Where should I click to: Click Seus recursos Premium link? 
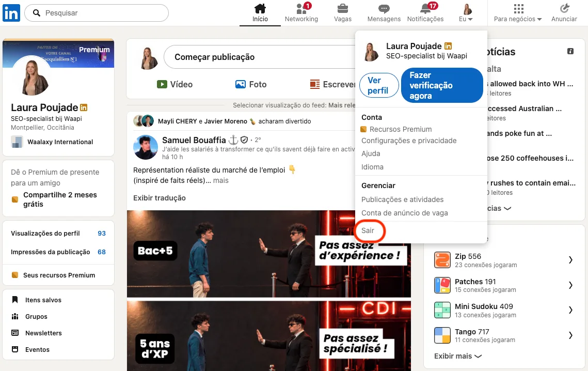pos(59,275)
